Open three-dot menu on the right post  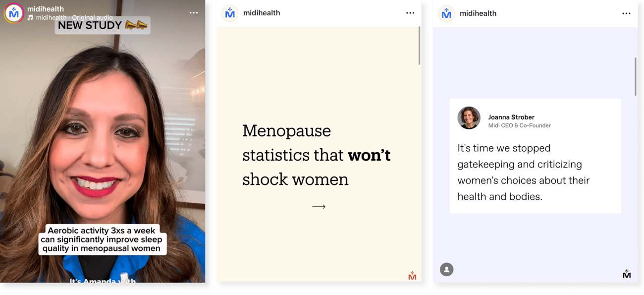click(626, 13)
